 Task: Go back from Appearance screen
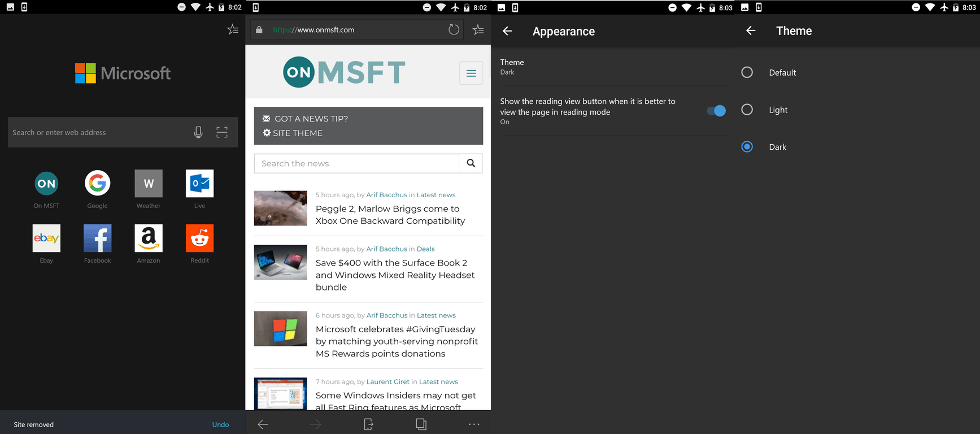pyautogui.click(x=507, y=31)
